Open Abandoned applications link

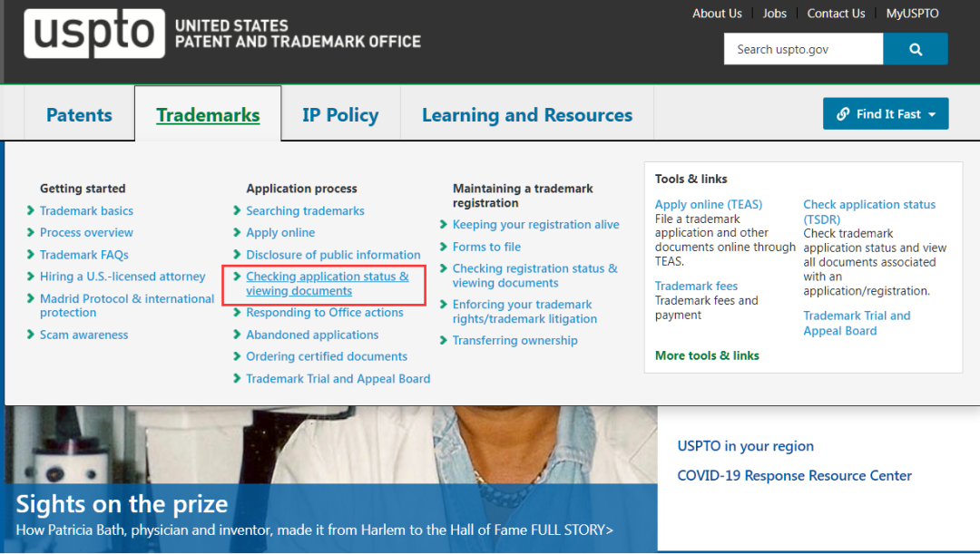click(x=312, y=335)
